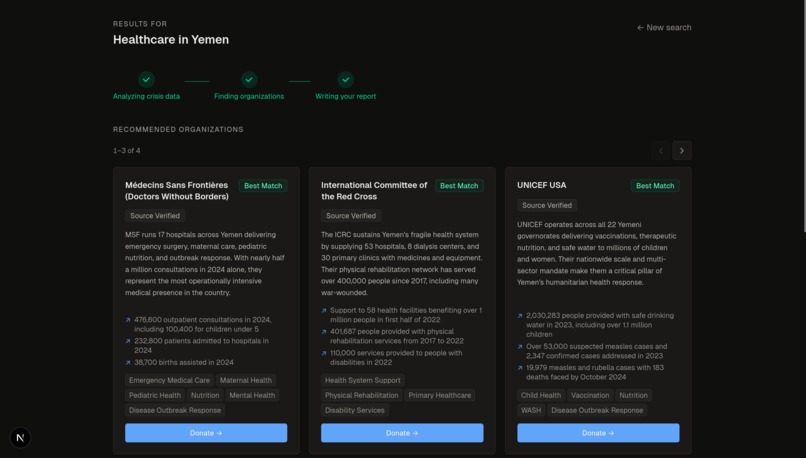The width and height of the screenshot is (806, 458).
Task: Donate to UNICEF USA
Action: pyautogui.click(x=598, y=433)
